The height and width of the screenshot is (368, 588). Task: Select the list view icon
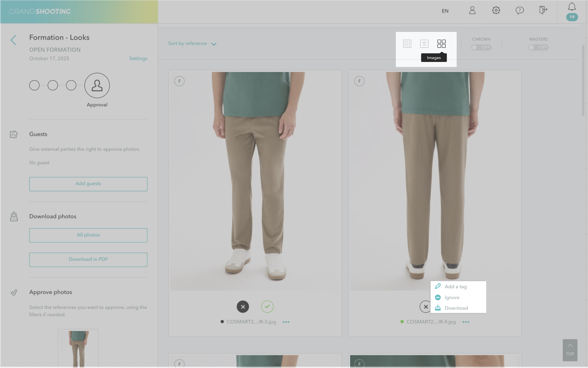pyautogui.click(x=424, y=44)
